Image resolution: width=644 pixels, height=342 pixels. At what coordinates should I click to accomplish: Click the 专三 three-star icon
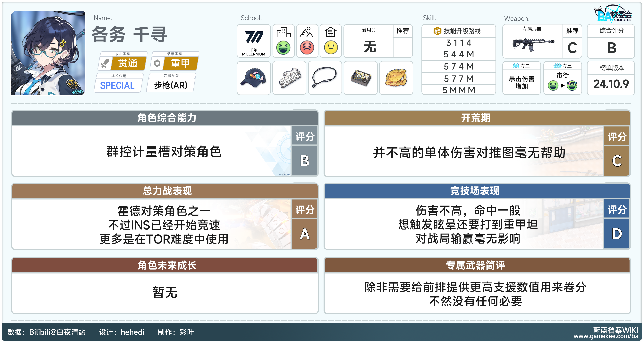tap(557, 66)
